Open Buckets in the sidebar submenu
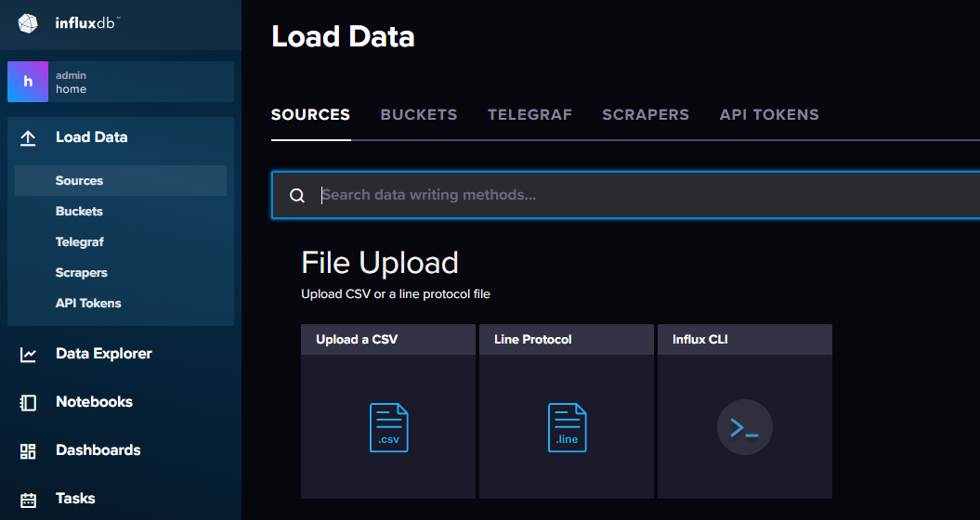The width and height of the screenshot is (980, 520). pos(79,212)
